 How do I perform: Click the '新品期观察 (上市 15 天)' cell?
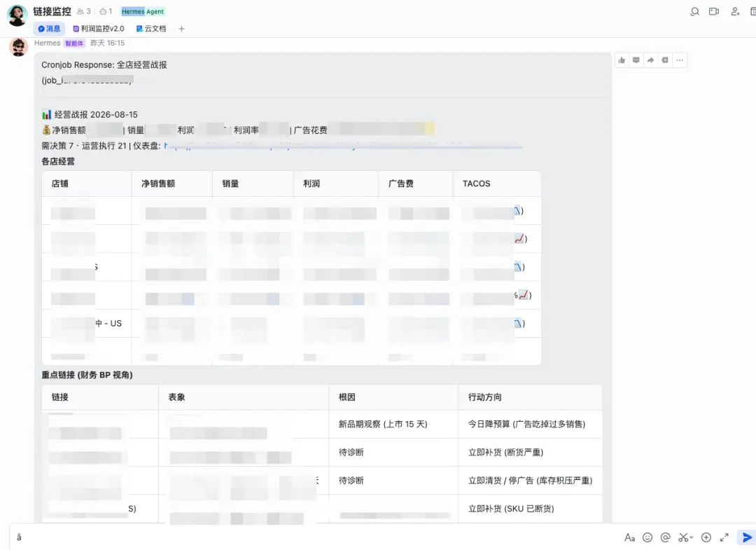click(x=383, y=424)
